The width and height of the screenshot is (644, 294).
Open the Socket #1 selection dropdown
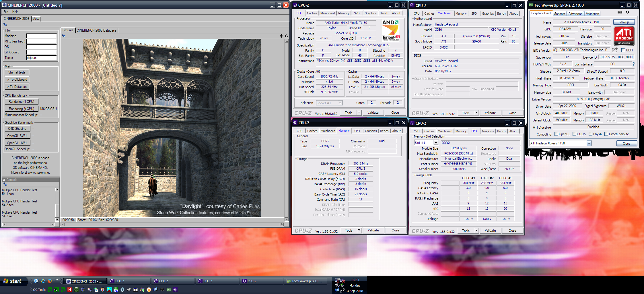tap(340, 103)
